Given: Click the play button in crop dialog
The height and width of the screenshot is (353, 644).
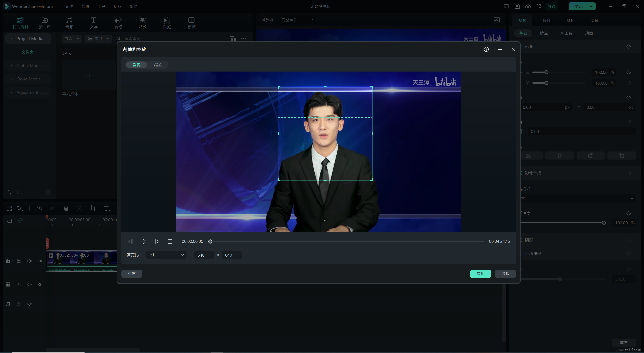Looking at the screenshot, I should click(x=157, y=241).
